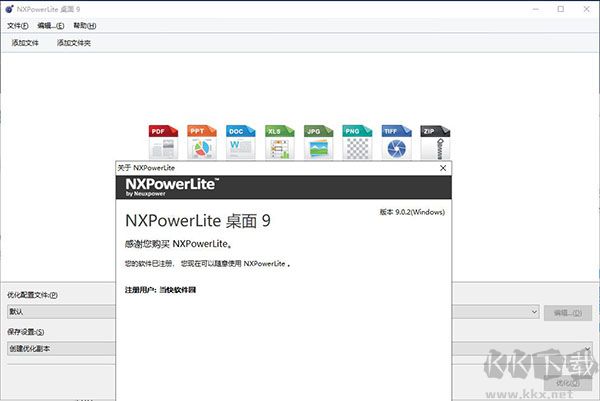The height and width of the screenshot is (401, 600).
Task: Click the 优化配置文件(P) label
Action: (x=33, y=295)
